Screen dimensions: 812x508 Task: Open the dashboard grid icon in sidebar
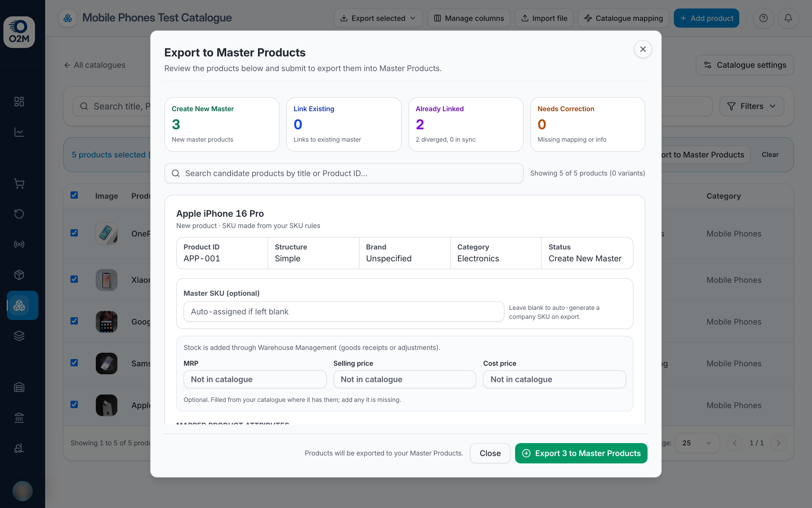coord(19,102)
